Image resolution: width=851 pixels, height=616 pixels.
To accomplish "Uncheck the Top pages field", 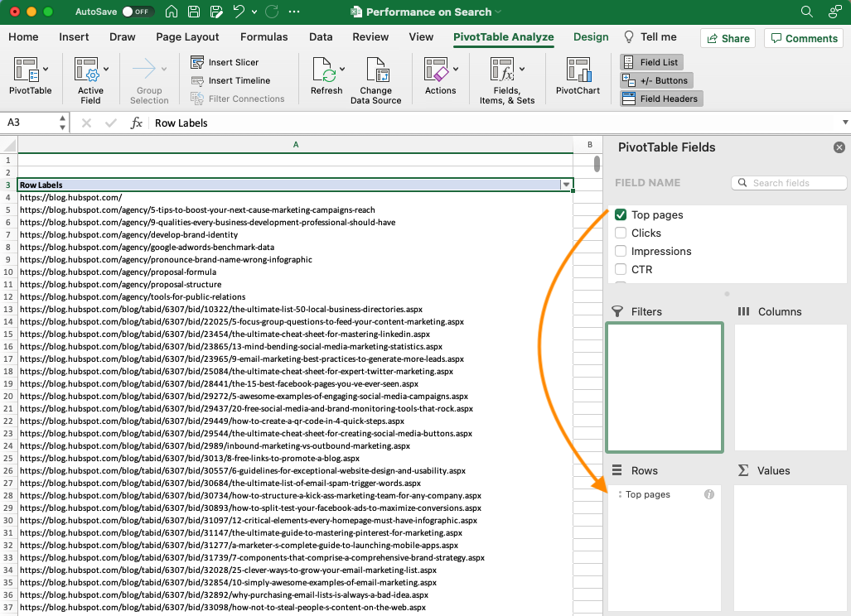I will [x=620, y=214].
